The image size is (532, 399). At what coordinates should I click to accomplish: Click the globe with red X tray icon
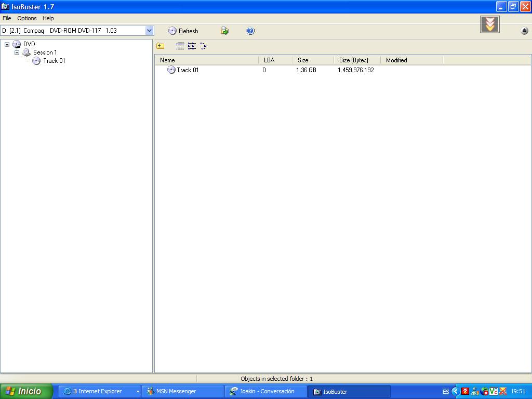[484, 392]
